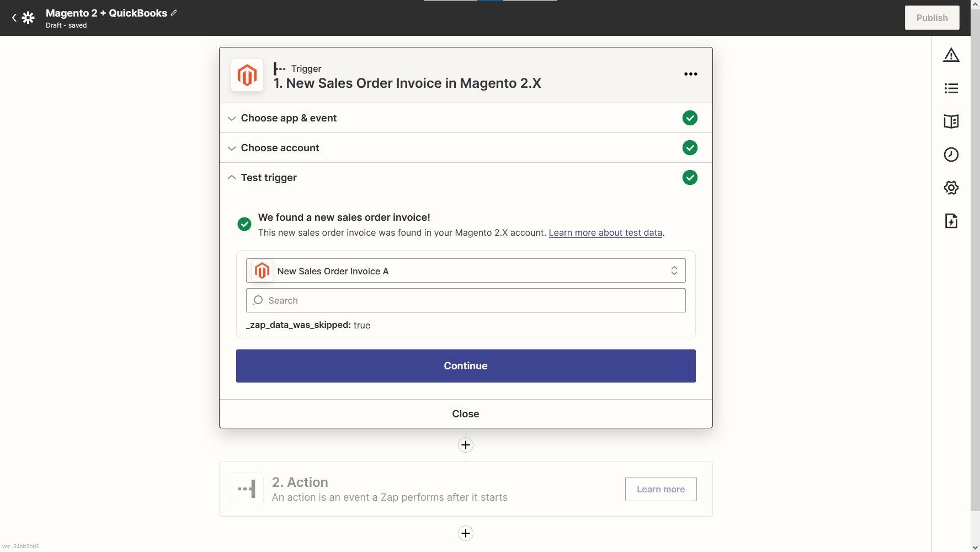Image resolution: width=980 pixels, height=552 pixels.
Task: Add step with plus below the trigger
Action: [466, 445]
